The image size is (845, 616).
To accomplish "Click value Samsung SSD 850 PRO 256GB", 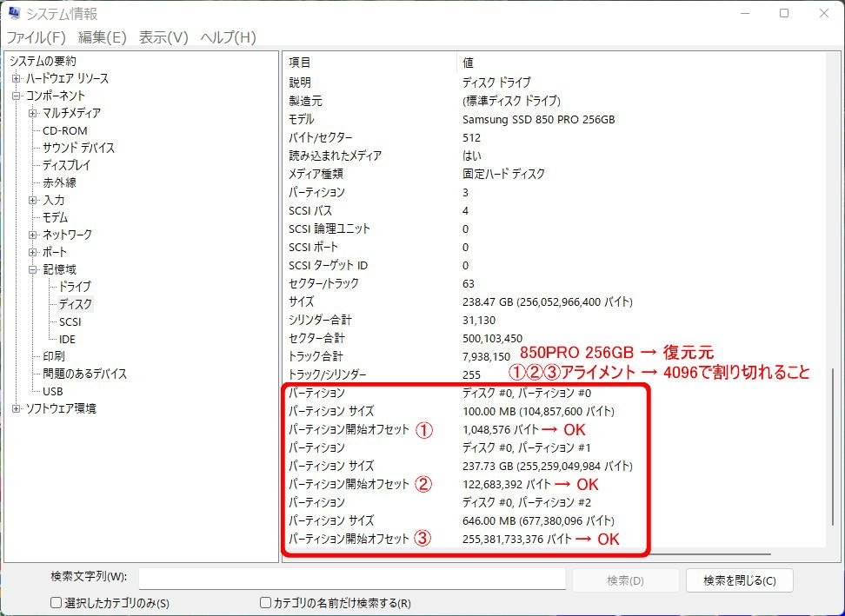I will 538,120.
